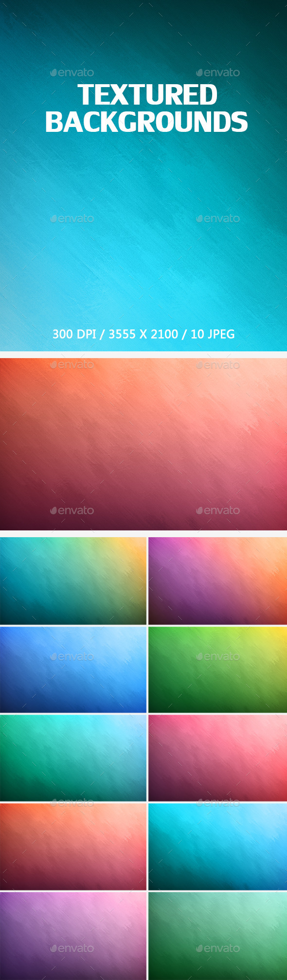Open the large teal hero background image

point(143,175)
